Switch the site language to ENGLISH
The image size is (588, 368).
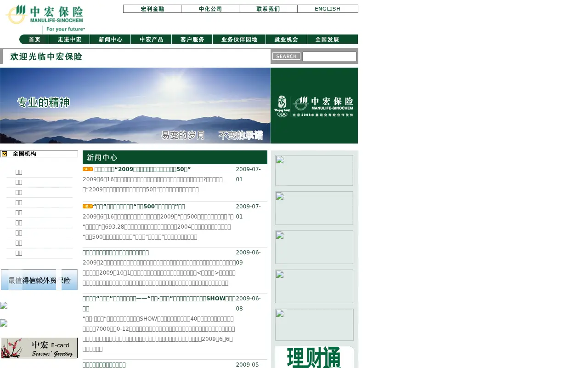328,9
